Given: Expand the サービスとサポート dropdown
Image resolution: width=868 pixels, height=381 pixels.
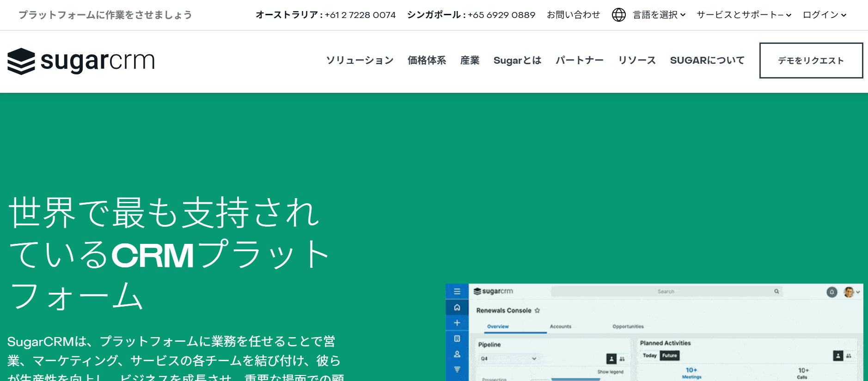Looking at the screenshot, I should (744, 15).
